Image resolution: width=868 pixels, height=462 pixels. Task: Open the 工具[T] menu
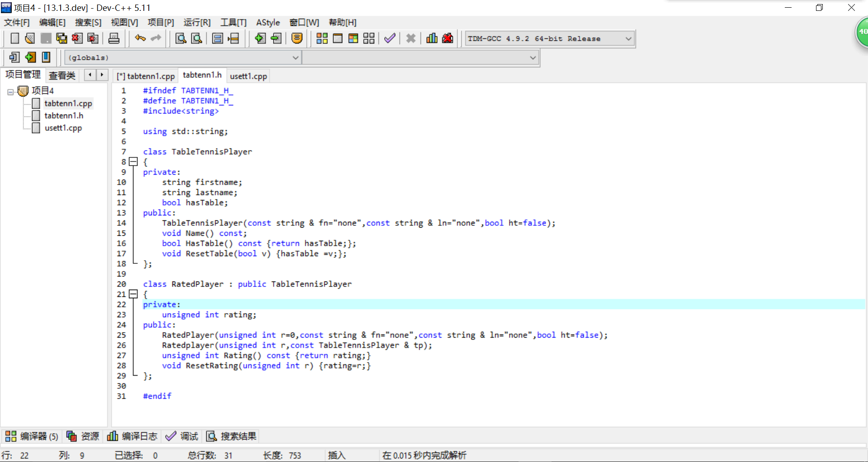(x=233, y=23)
